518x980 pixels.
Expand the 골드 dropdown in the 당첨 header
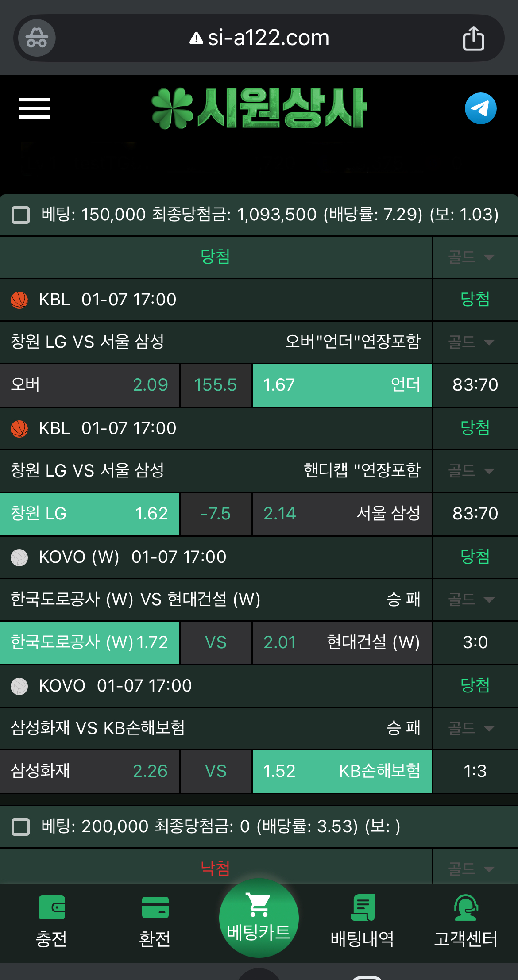click(473, 257)
